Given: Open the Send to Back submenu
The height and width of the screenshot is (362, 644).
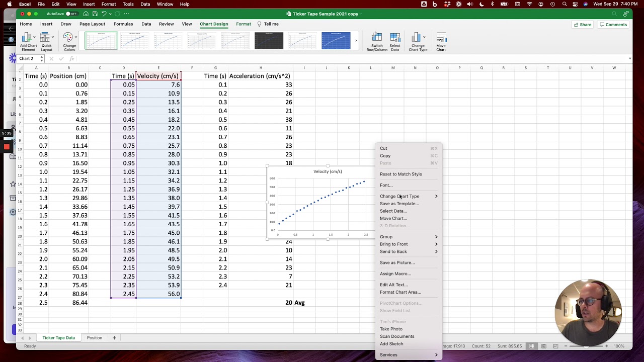Looking at the screenshot, I should tap(409, 251).
